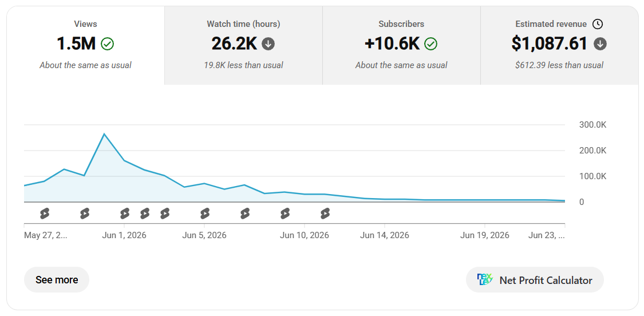Click the down-arrow icon beside $1,087.61
The image size is (644, 316).
tap(600, 44)
